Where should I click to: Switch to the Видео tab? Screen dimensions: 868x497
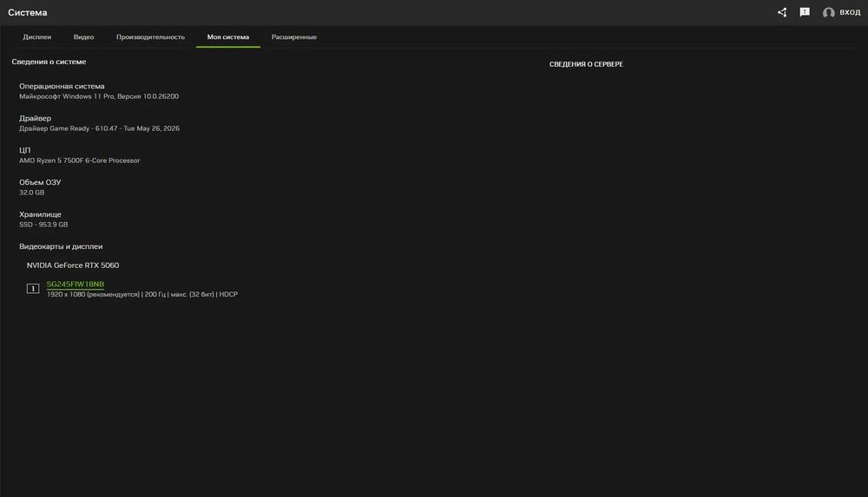click(83, 37)
